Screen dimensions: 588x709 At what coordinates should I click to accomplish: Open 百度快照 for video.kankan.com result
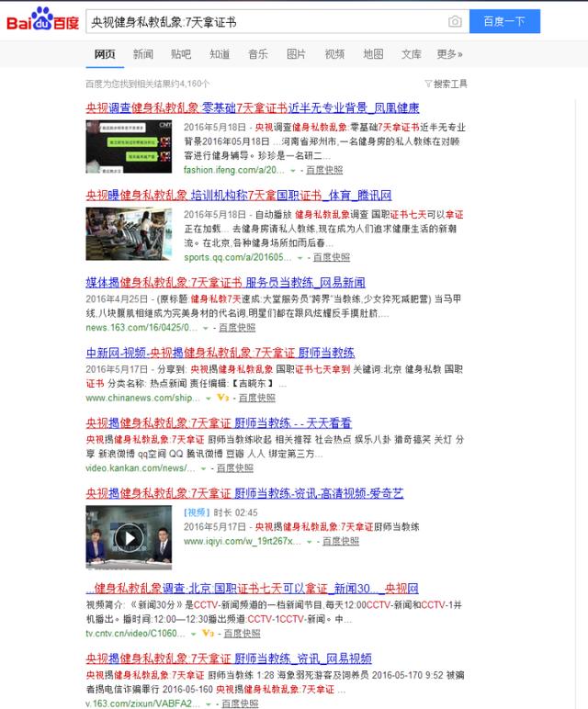click(235, 468)
